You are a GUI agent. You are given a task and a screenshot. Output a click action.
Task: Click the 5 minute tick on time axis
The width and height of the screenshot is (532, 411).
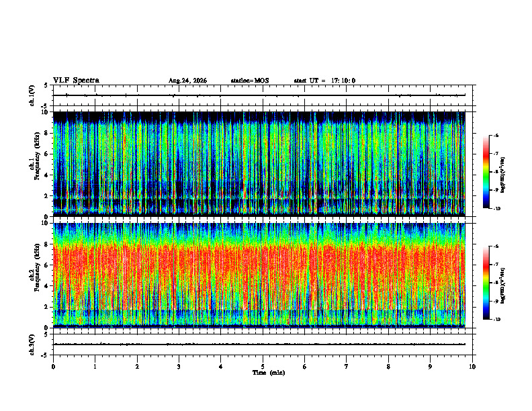[263, 367]
